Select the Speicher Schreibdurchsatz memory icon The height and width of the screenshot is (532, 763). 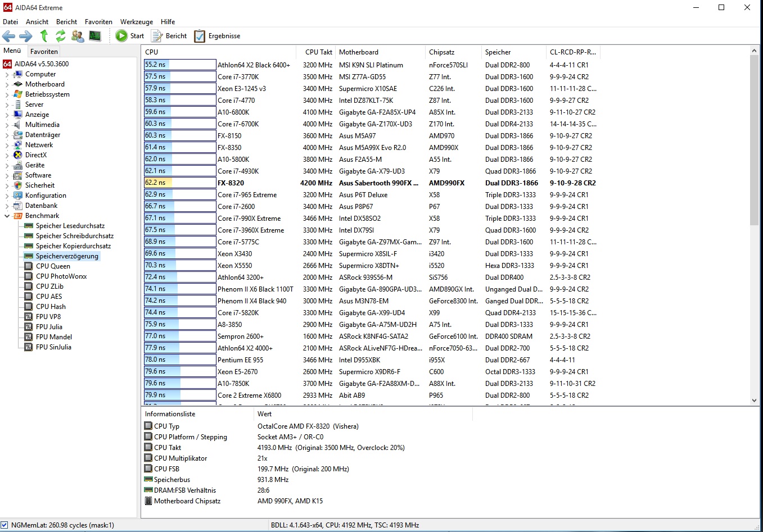point(29,236)
